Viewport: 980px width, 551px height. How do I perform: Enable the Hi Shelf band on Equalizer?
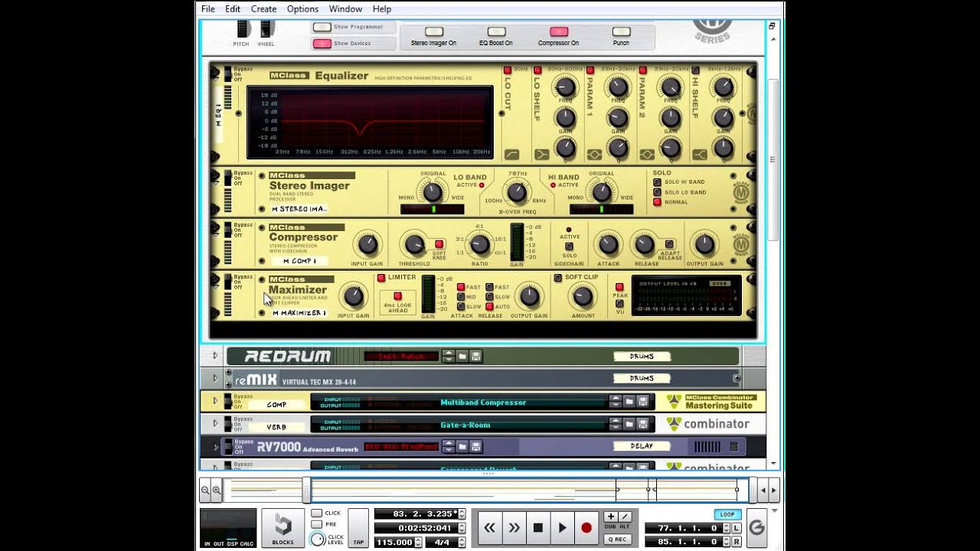696,70
